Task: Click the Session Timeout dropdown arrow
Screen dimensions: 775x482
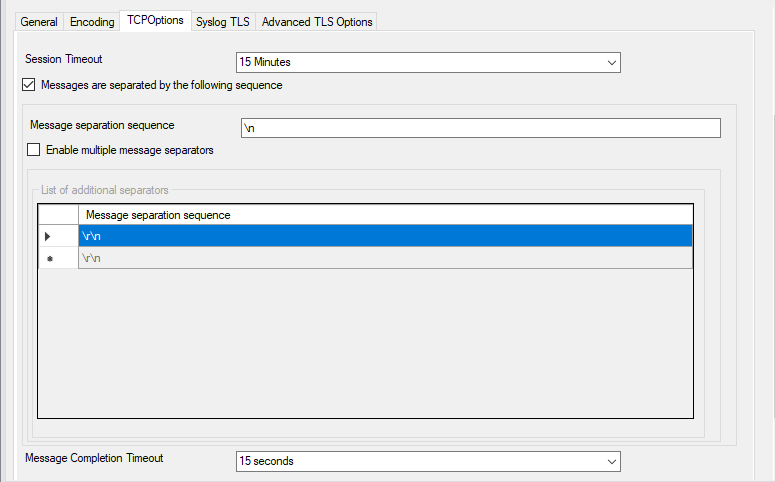Action: [x=611, y=62]
